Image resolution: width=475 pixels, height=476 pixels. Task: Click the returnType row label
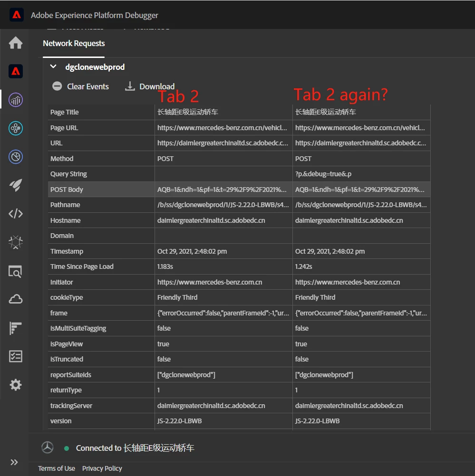point(66,390)
